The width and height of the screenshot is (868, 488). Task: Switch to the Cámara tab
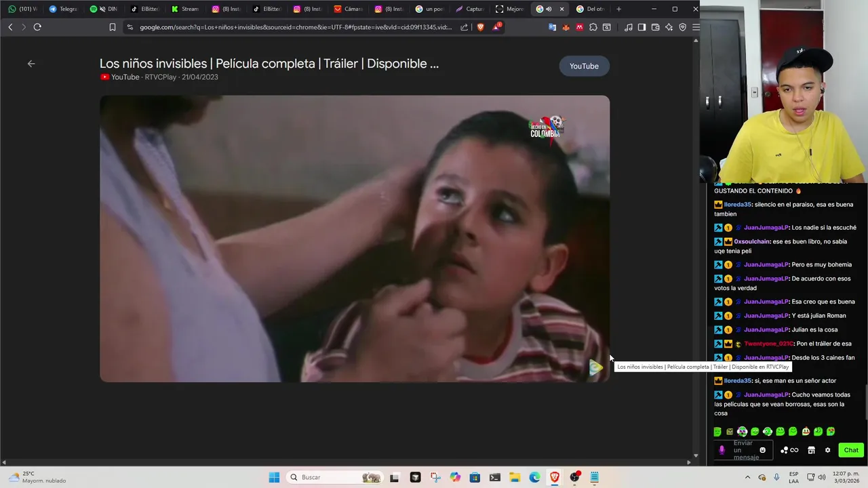(348, 9)
